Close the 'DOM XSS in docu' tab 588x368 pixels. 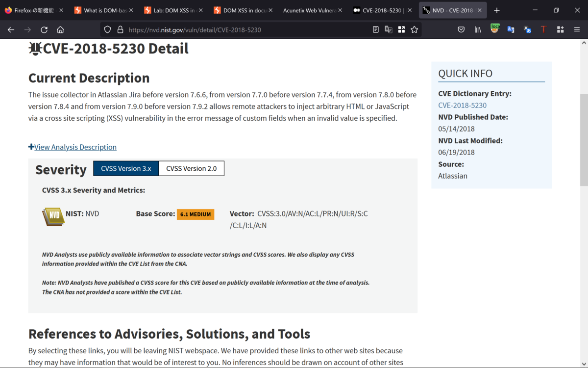pos(270,10)
